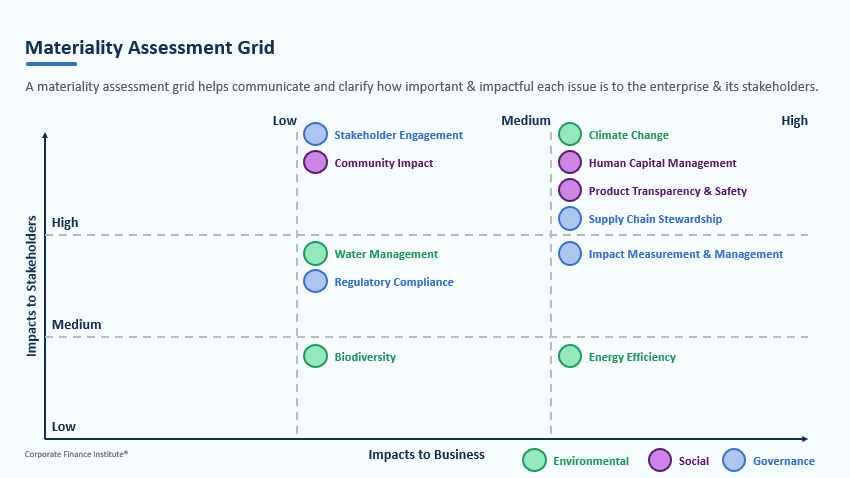Click the Climate Change green circle
The image size is (850, 478).
[x=570, y=134]
